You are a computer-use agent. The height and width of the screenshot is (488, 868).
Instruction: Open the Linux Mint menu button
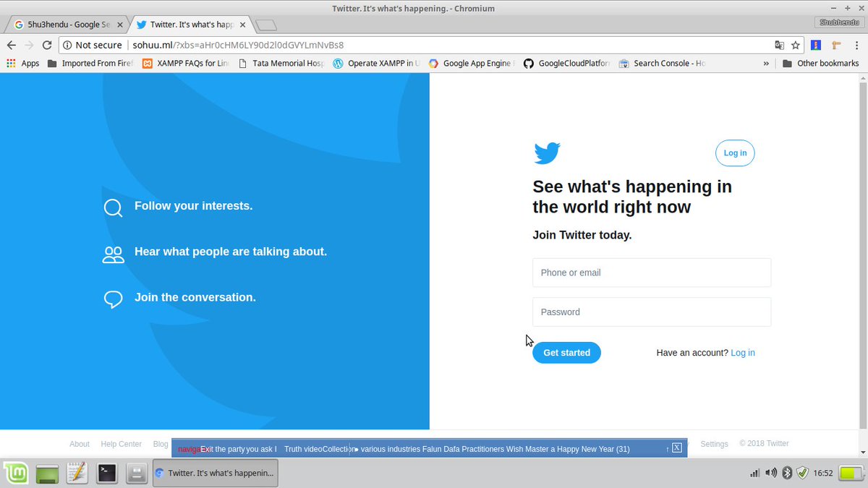17,474
